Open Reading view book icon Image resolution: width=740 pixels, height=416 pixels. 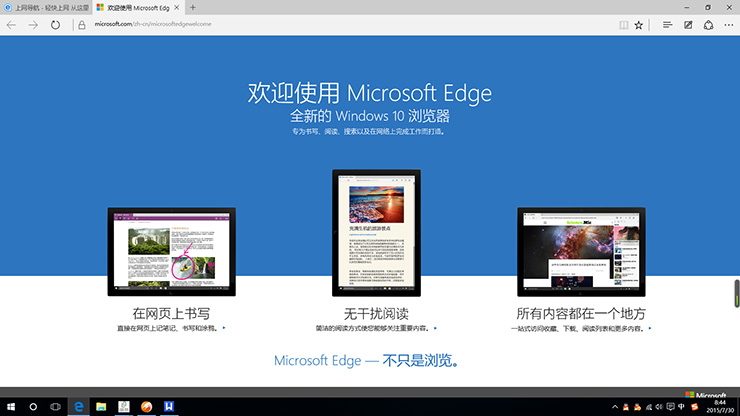click(x=623, y=25)
